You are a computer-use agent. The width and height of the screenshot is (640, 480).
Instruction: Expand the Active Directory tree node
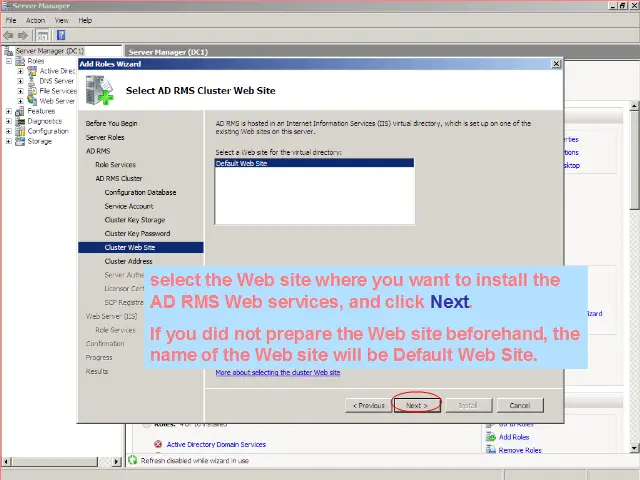pyautogui.click(x=20, y=71)
